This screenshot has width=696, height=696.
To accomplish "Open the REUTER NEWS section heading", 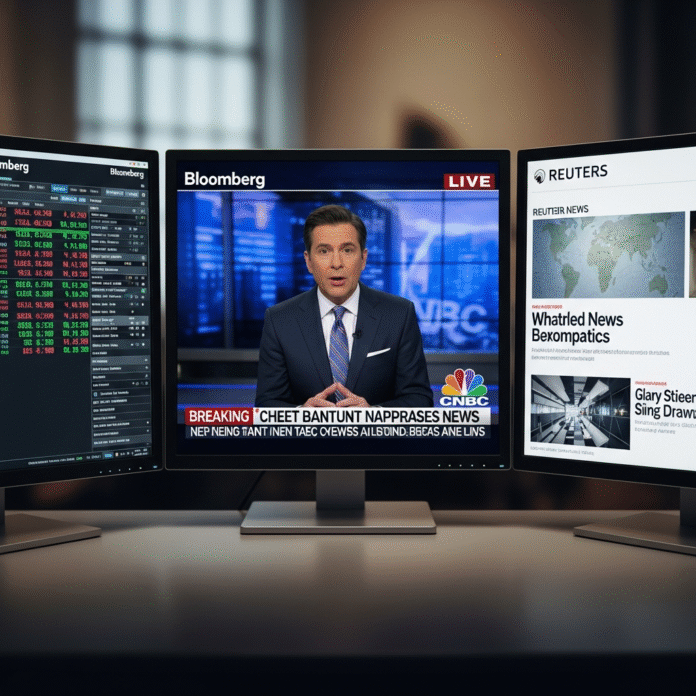I will [561, 209].
